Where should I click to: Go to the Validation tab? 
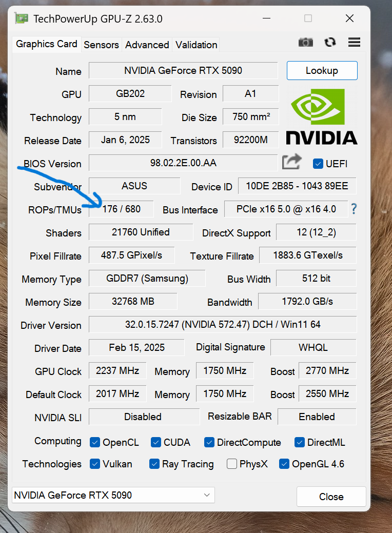click(196, 45)
